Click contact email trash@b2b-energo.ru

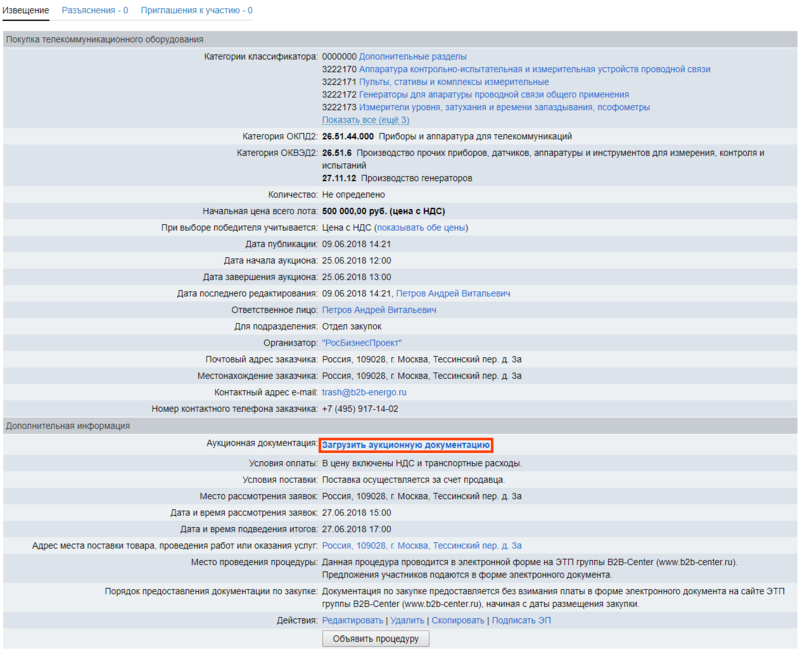pyautogui.click(x=364, y=392)
